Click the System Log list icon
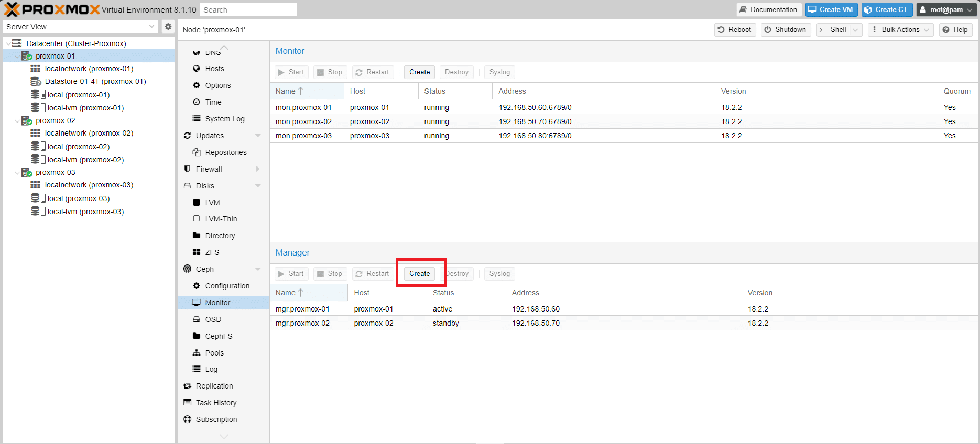Image resolution: width=980 pixels, height=444 pixels. (x=197, y=119)
